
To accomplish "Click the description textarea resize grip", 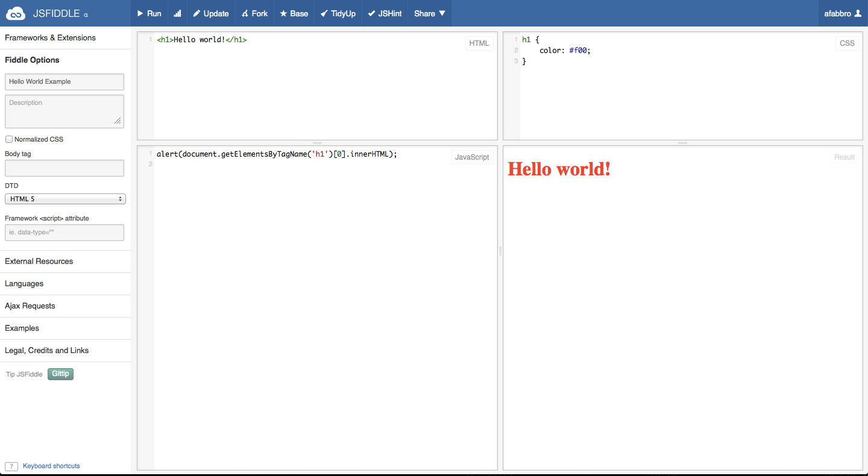I will tap(118, 121).
